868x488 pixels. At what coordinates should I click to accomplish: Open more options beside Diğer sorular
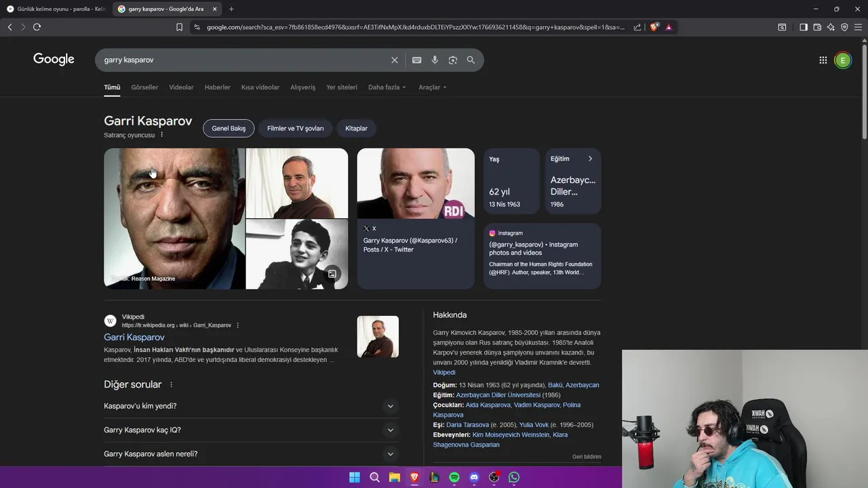[x=171, y=384]
